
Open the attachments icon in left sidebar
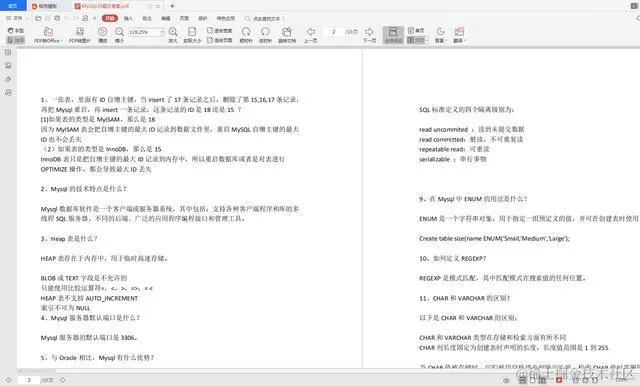click(x=8, y=79)
